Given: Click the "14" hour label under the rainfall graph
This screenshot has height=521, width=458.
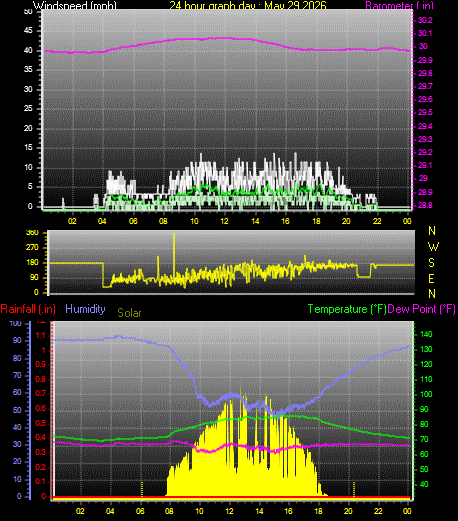Looking at the screenshot, I should point(259,511).
